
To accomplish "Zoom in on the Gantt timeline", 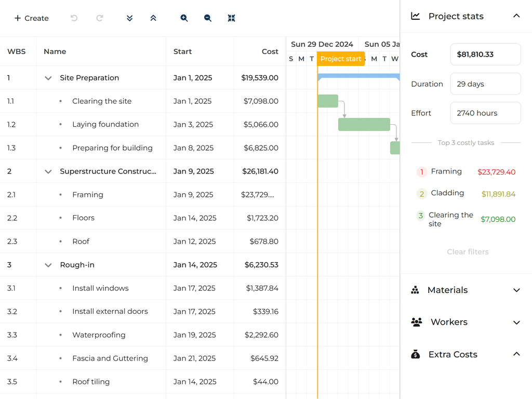I will pos(184,18).
